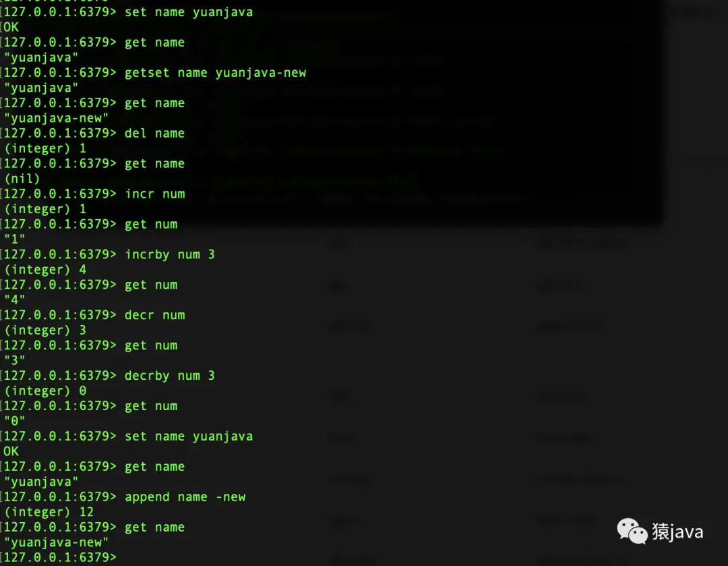Click the incr num command
Viewport: 728px width, 566px height.
click(x=154, y=194)
